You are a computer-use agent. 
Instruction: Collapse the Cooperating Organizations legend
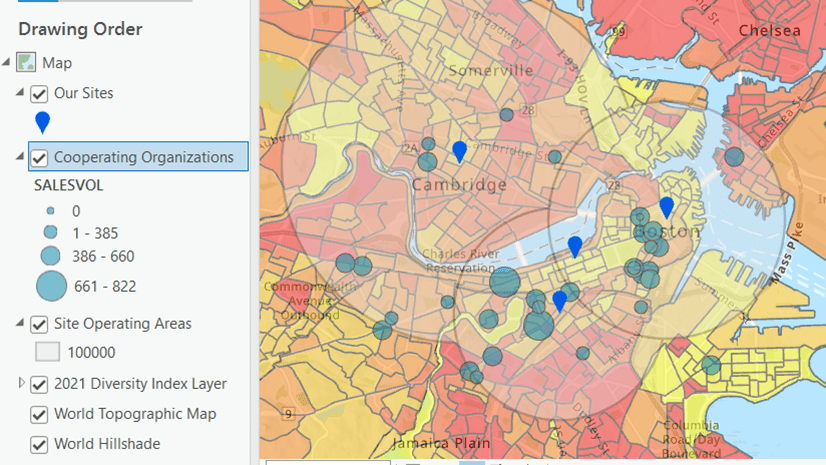point(20,156)
